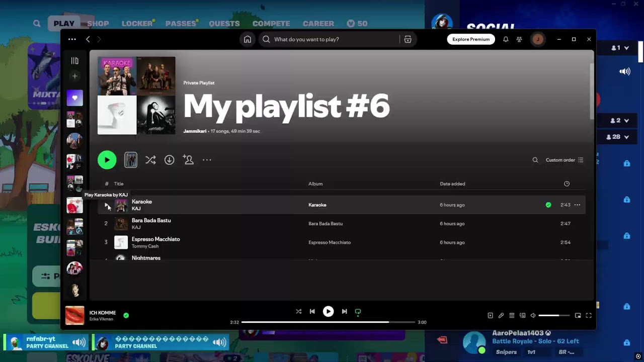Enter Spotify full screen mode
644x362 pixels.
tap(589, 315)
